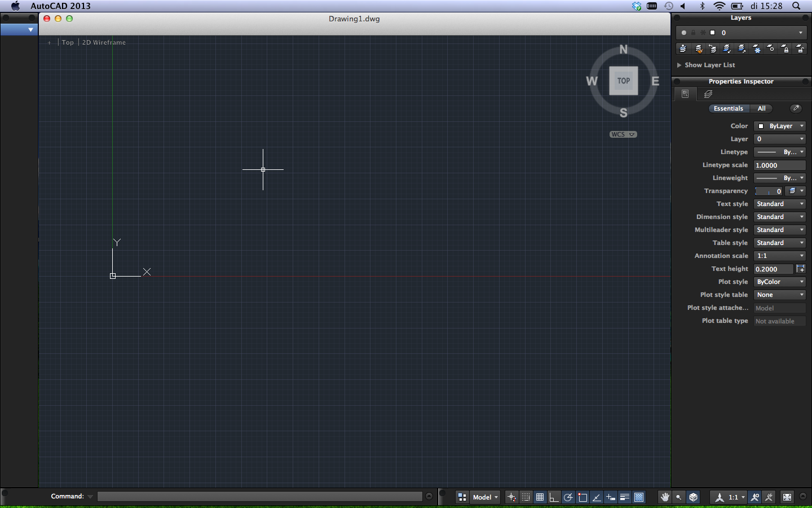Image resolution: width=812 pixels, height=508 pixels.
Task: Open the Linetype dropdown
Action: [x=780, y=152]
